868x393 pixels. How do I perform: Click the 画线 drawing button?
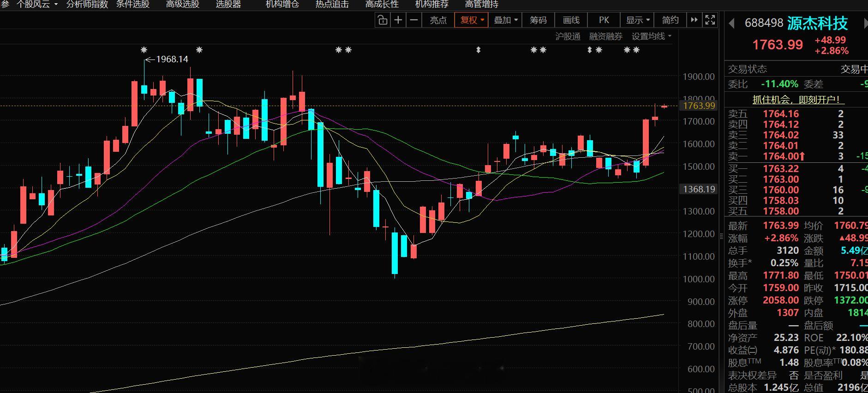point(571,20)
